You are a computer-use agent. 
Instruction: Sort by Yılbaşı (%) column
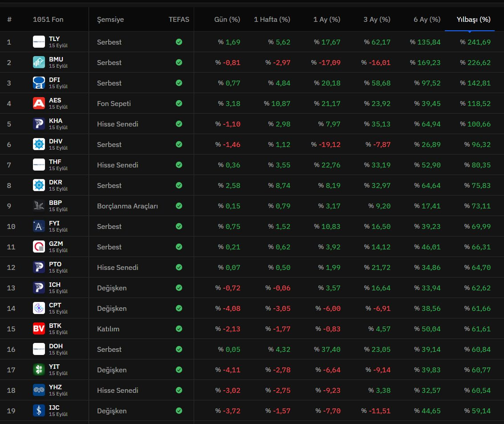473,19
